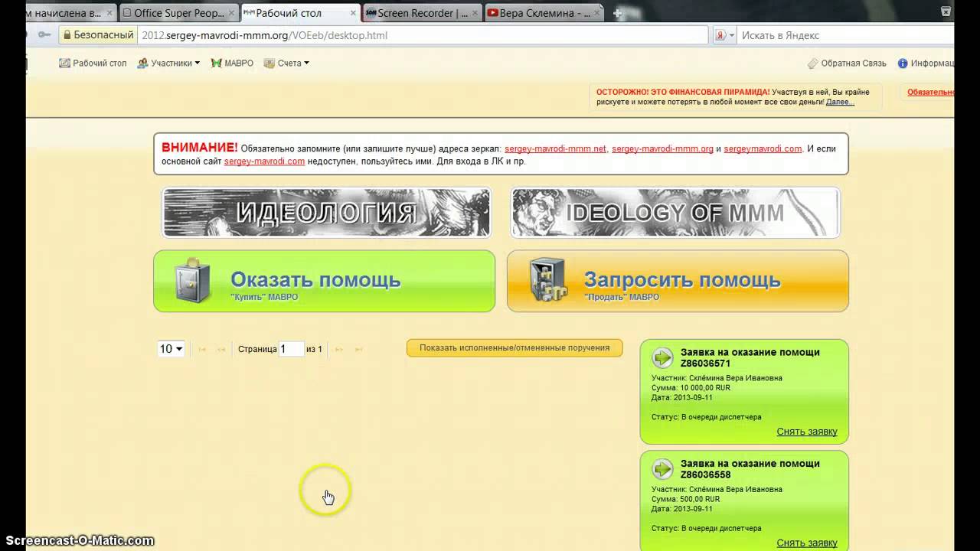Click 'Снять заявку' for request Z86036558

coord(807,543)
